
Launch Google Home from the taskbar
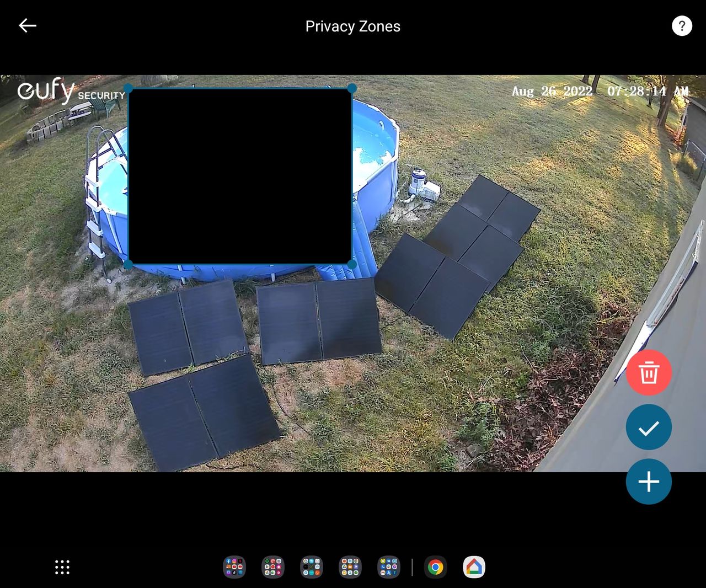(x=474, y=567)
